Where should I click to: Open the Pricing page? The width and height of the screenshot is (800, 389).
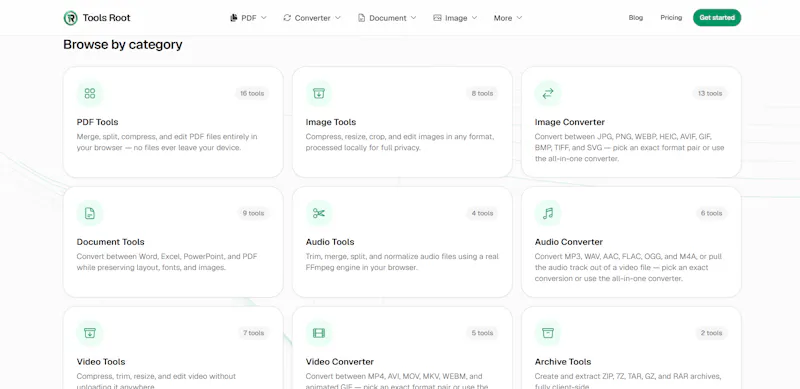point(671,17)
